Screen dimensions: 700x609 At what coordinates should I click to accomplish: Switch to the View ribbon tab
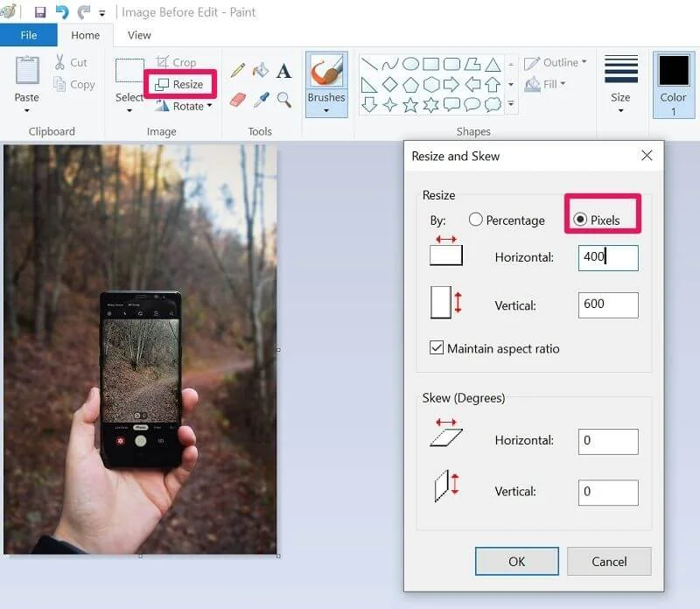pos(139,35)
